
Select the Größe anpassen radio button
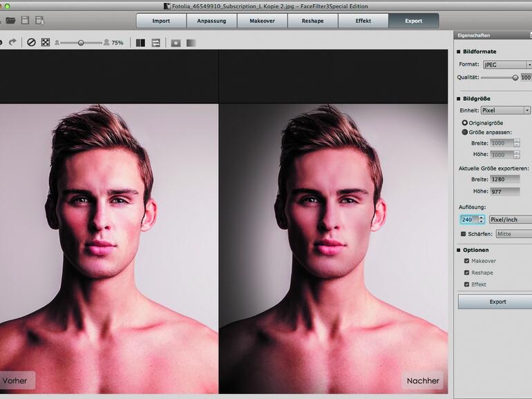(465, 133)
